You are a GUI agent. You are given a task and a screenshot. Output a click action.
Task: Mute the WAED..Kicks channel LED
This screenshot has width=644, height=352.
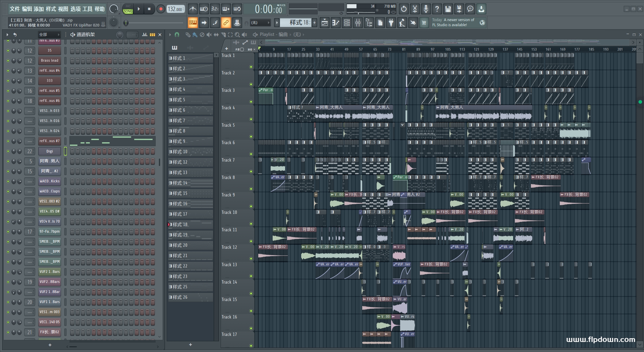click(8, 181)
